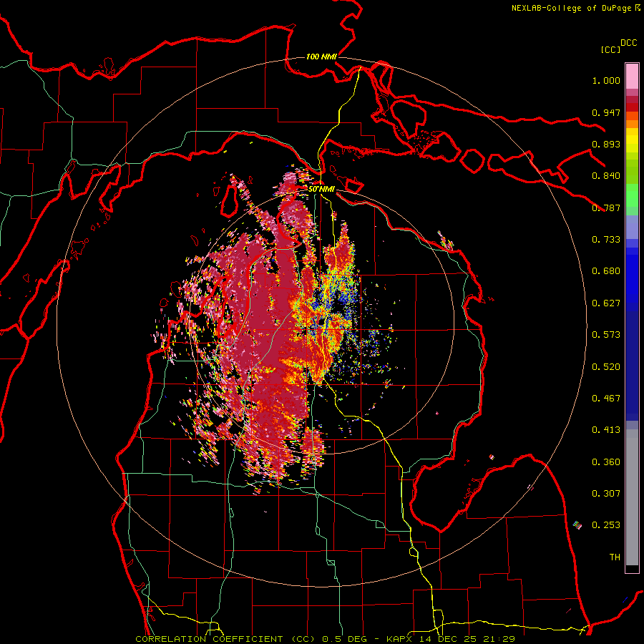Click the 0.253 scale value
The width and height of the screenshot is (644, 644).
click(x=606, y=525)
